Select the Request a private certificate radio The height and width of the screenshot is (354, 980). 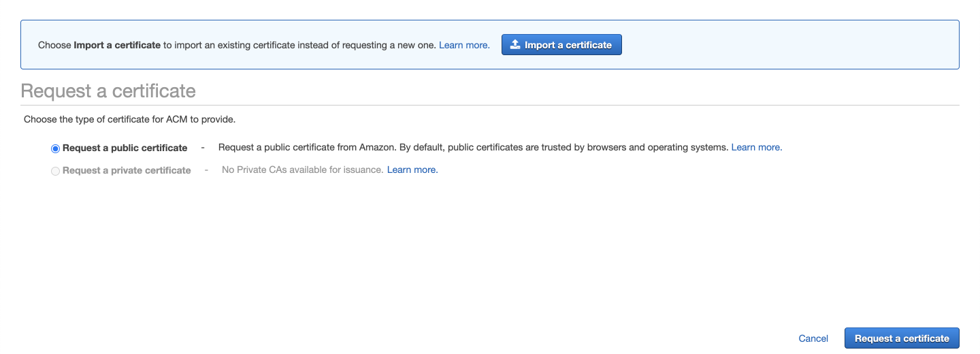(55, 171)
